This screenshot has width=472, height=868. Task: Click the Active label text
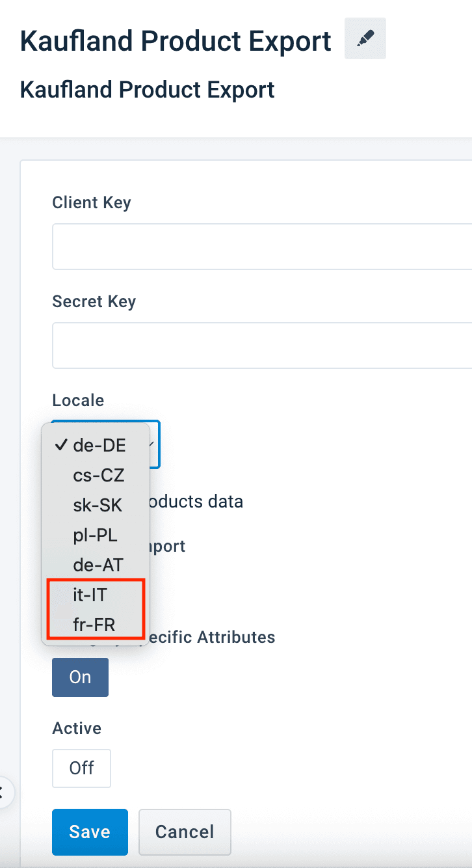77,728
